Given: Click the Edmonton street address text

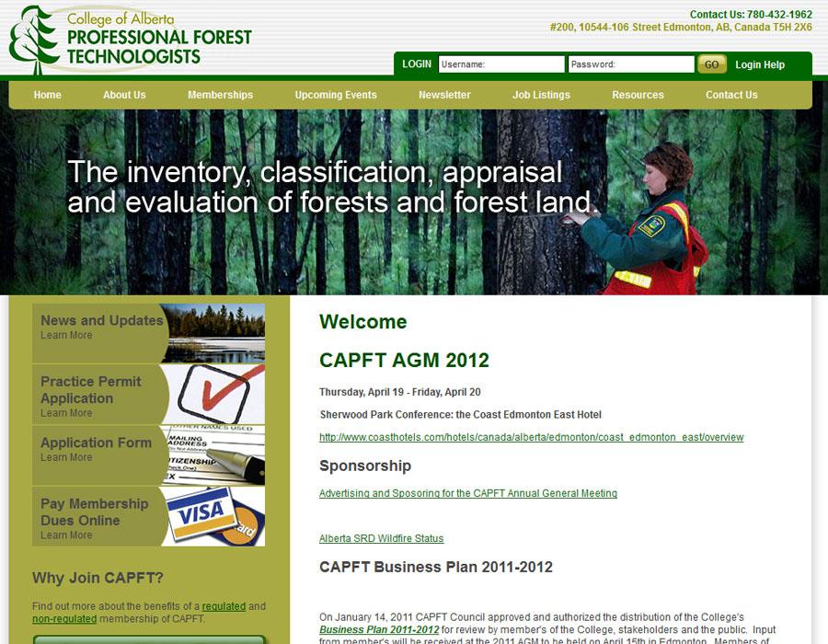Looking at the screenshot, I should point(681,27).
